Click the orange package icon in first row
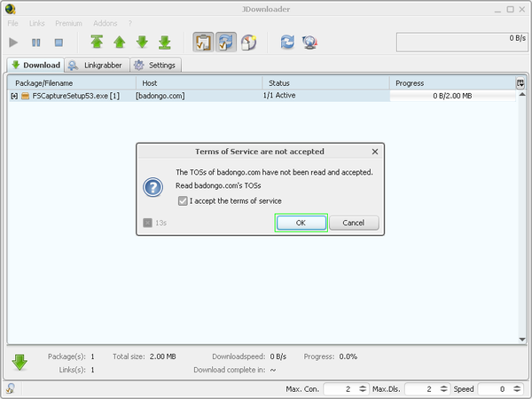The width and height of the screenshot is (532, 399). click(25, 96)
